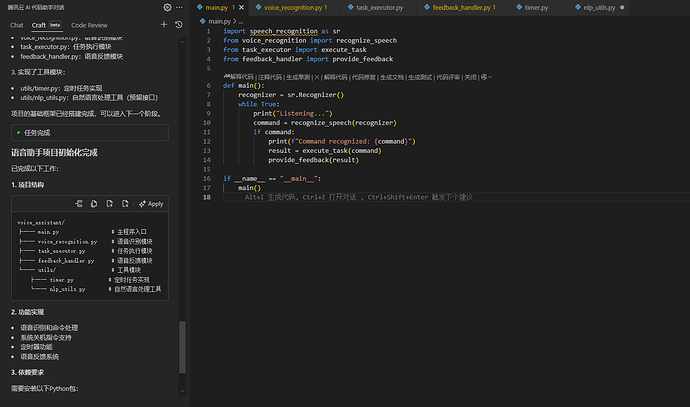Click the chat panel scroll-down arrow
This screenshot has width=690, height=407.
click(182, 391)
